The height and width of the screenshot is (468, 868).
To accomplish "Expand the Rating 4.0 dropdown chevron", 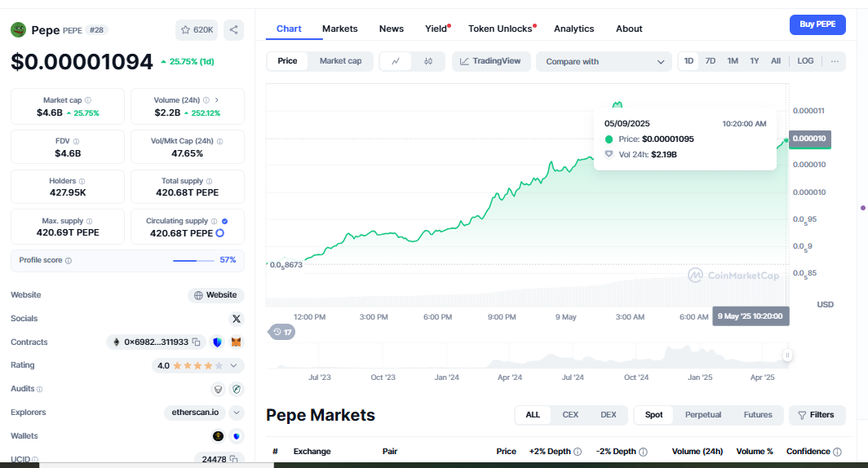I will [233, 365].
